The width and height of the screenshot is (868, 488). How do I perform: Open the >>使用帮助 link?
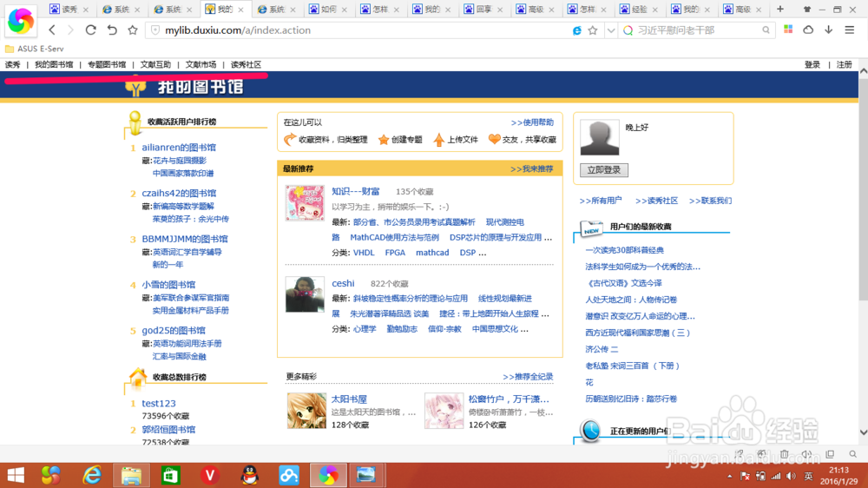(x=532, y=122)
